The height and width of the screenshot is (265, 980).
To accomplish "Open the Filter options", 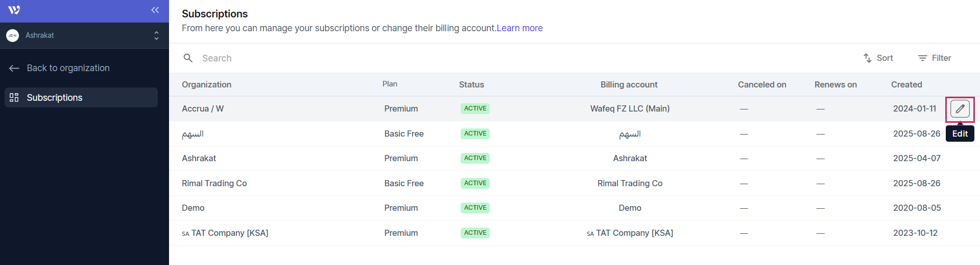I will point(935,58).
